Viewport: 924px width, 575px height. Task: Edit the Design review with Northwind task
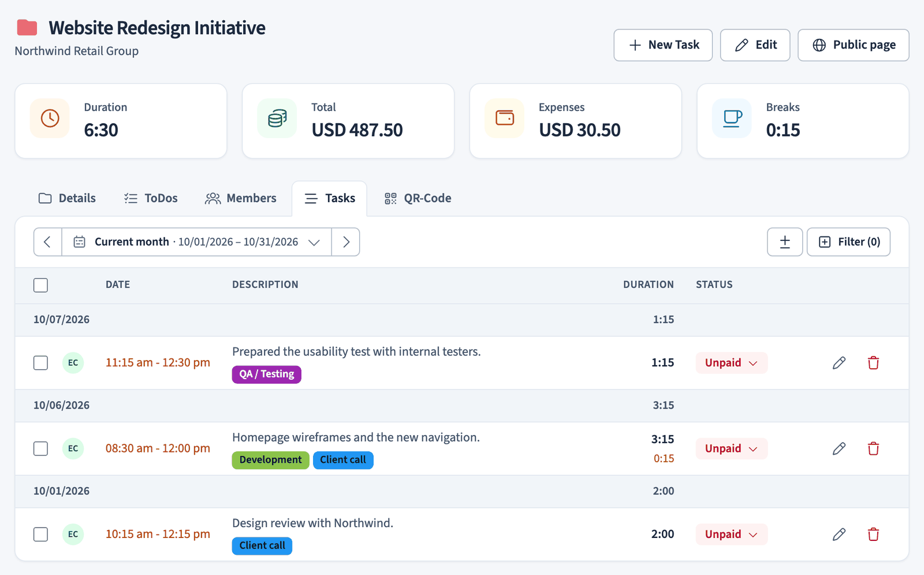click(839, 535)
